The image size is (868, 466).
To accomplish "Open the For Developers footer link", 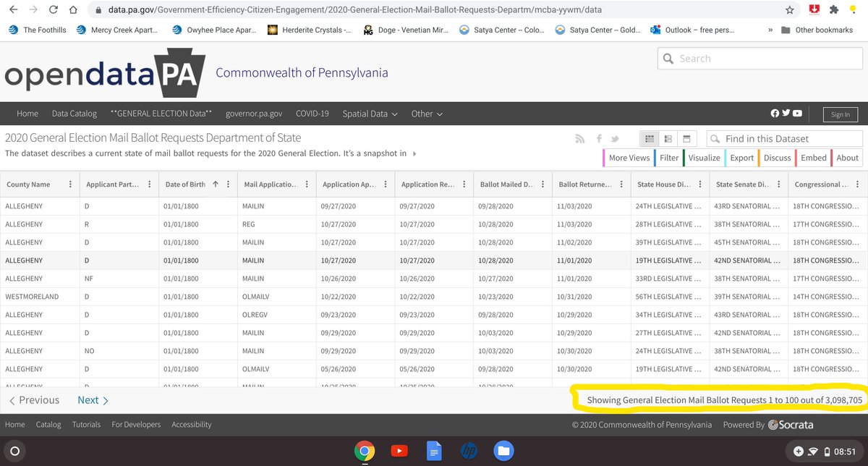I will coord(136,425).
